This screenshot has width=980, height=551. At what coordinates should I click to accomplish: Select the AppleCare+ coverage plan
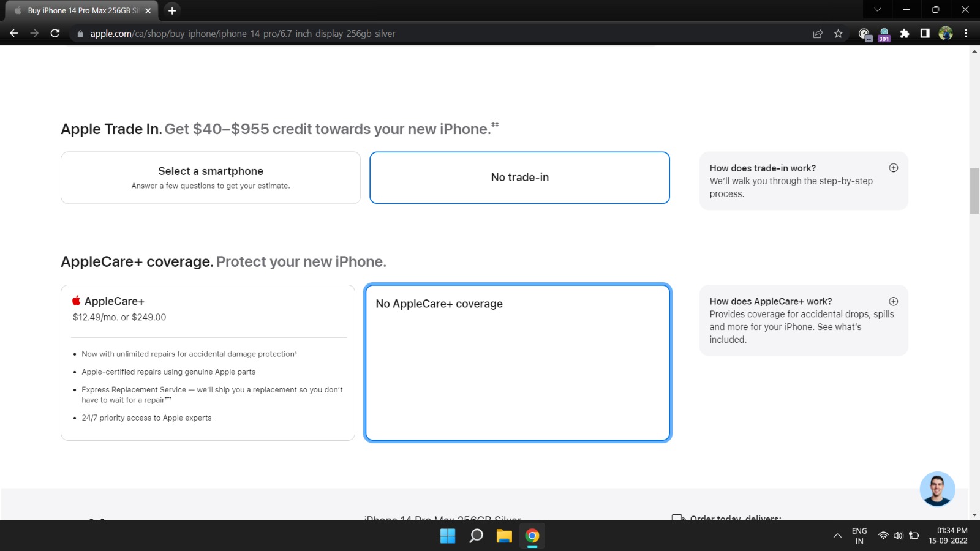tap(208, 362)
